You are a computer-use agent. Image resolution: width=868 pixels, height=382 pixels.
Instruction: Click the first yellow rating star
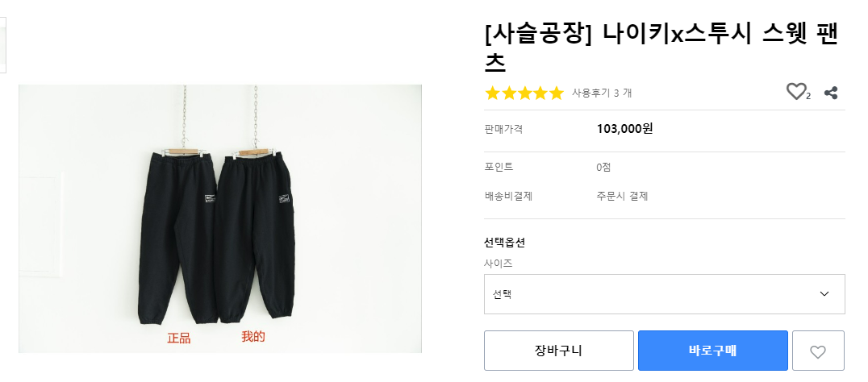point(493,93)
